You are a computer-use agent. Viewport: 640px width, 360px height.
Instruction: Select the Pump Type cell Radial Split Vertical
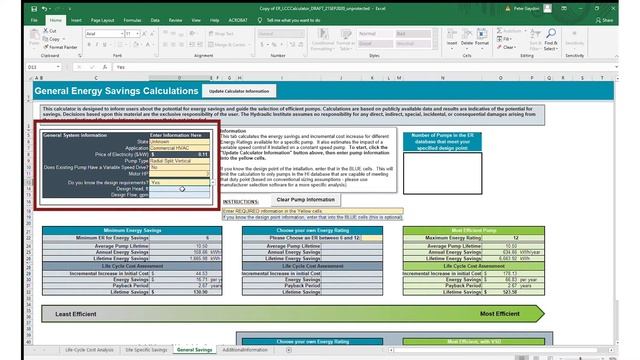point(180,161)
